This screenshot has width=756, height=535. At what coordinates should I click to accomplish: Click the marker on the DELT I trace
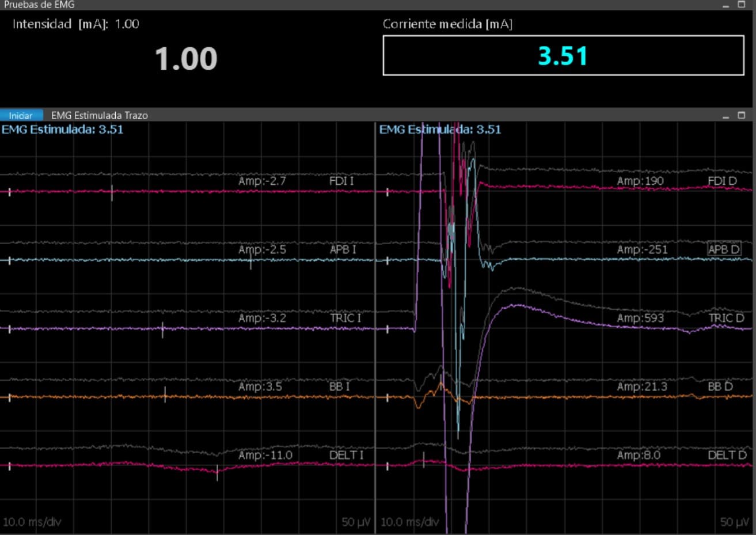click(x=217, y=472)
